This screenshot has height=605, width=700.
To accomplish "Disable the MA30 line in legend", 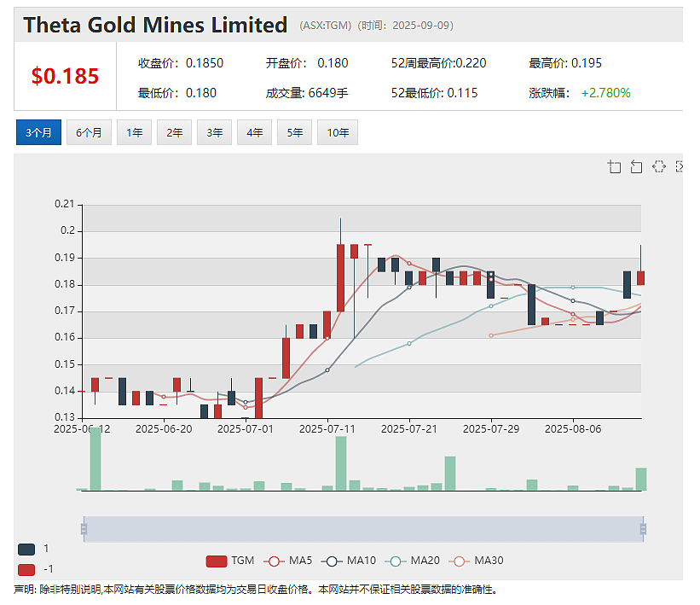I will click(476, 561).
